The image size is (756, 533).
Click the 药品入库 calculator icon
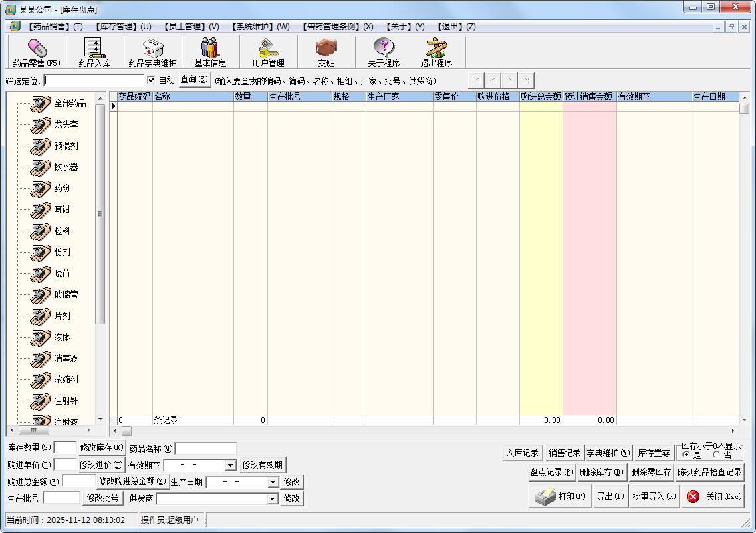[94, 49]
